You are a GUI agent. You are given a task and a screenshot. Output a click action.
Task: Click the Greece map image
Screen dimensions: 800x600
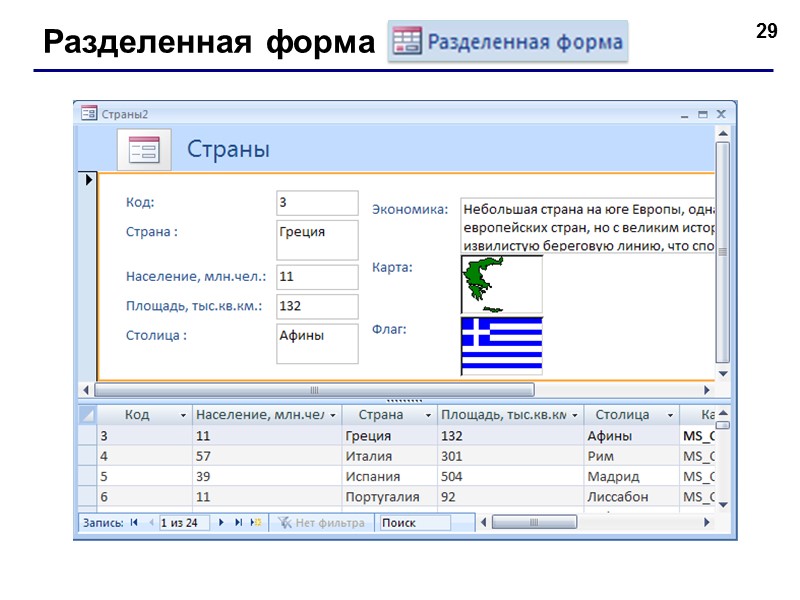502,285
